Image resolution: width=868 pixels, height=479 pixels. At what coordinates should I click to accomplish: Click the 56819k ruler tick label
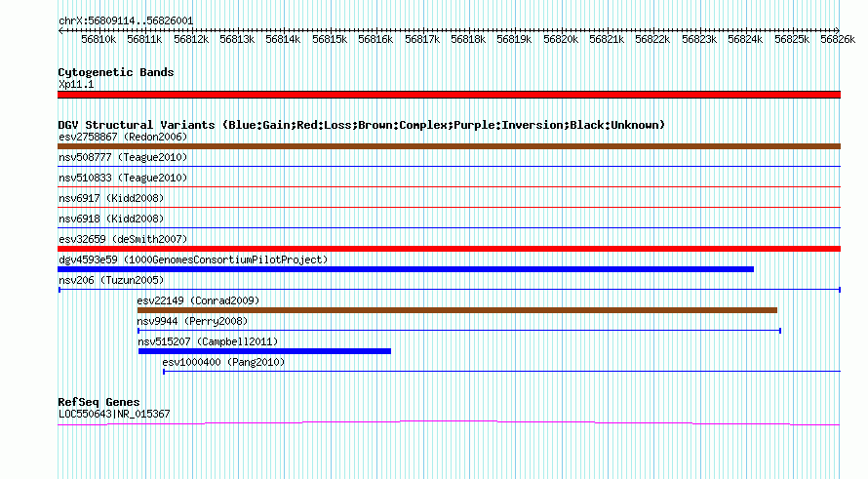[514, 40]
